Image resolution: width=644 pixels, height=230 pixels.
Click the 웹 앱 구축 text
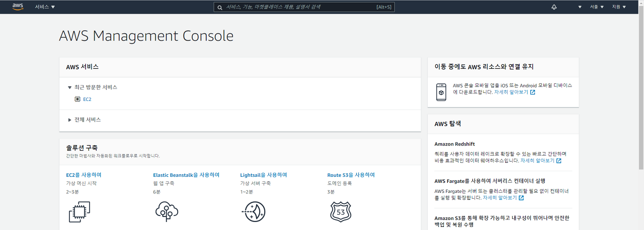pos(164,183)
